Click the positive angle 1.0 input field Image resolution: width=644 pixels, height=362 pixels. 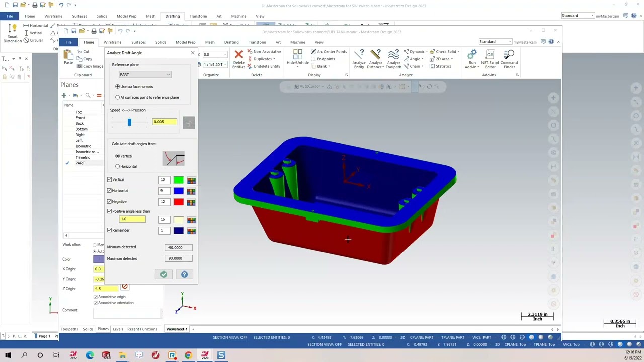pos(132,219)
